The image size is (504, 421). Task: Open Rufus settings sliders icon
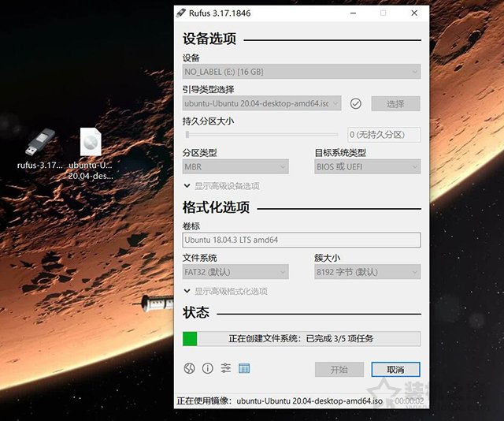(x=226, y=368)
